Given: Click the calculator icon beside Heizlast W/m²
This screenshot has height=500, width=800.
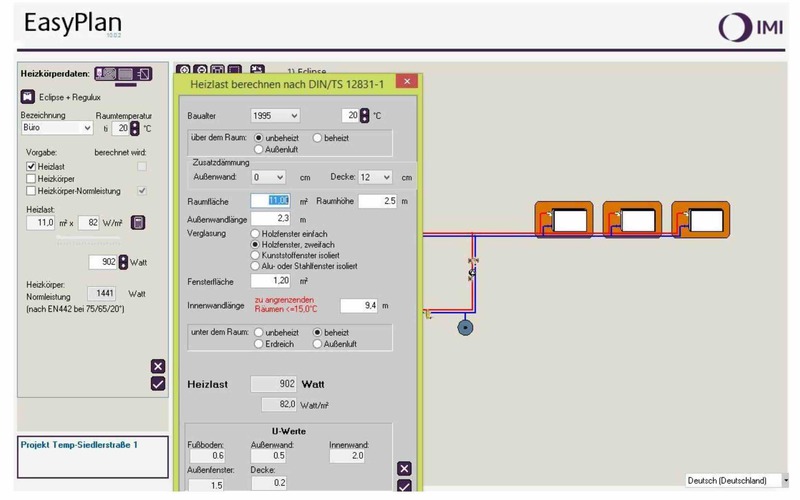Looking at the screenshot, I should pos(139,222).
